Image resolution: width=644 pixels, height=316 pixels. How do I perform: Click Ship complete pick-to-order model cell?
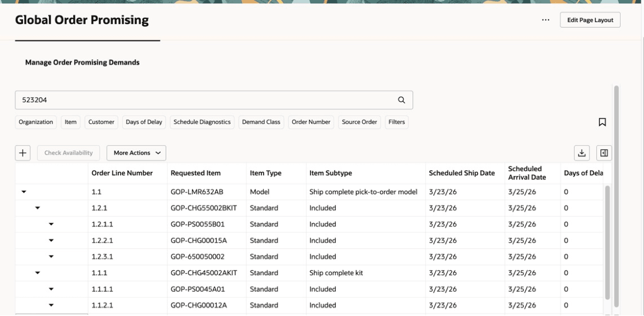coord(365,192)
